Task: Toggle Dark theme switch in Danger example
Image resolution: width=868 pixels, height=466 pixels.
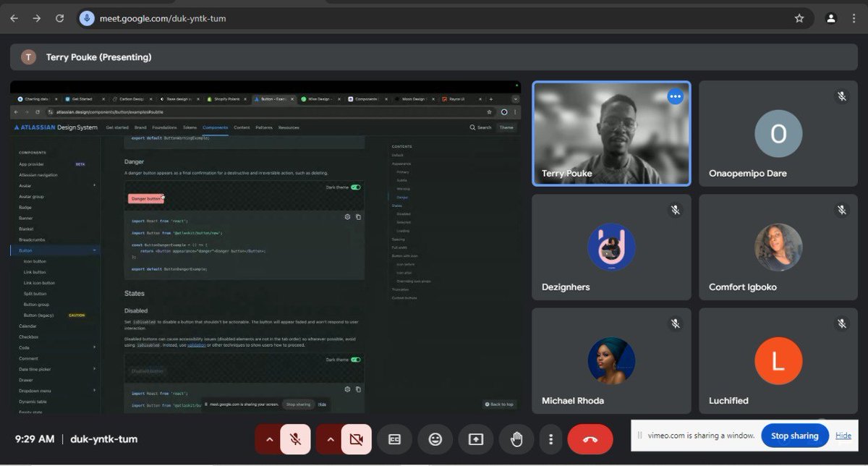Action: point(356,187)
